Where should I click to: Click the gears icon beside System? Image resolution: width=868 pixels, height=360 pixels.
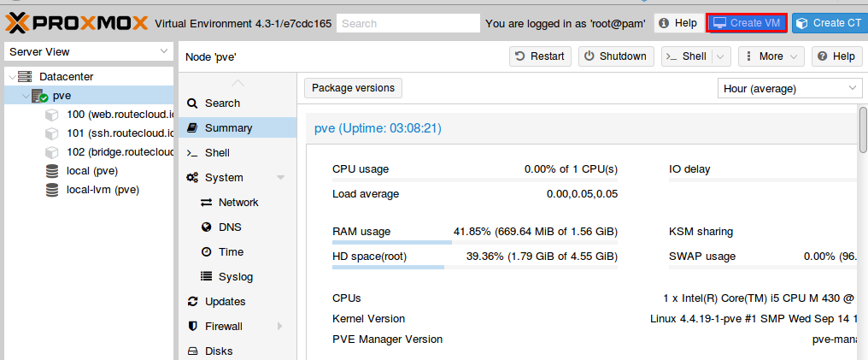[192, 178]
